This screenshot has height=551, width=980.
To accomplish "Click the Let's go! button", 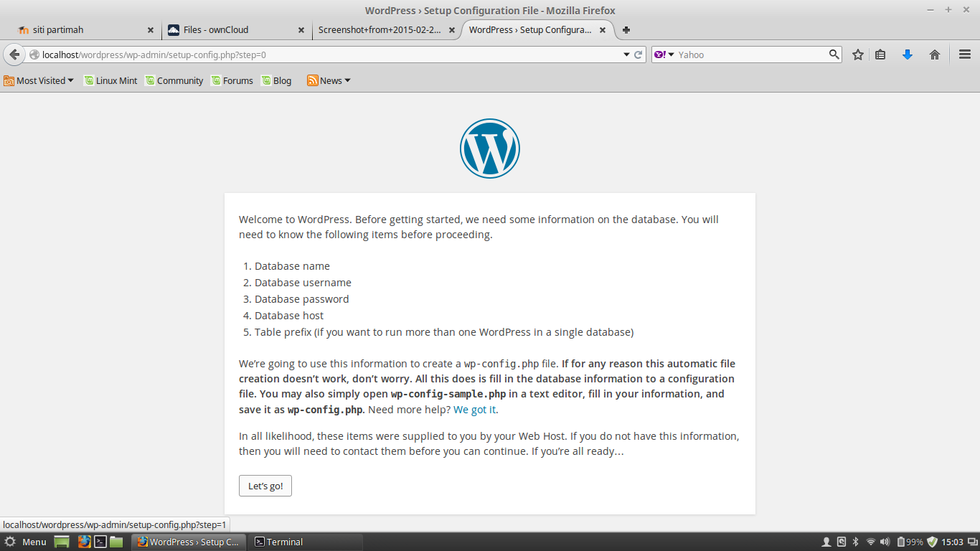I will tap(265, 486).
